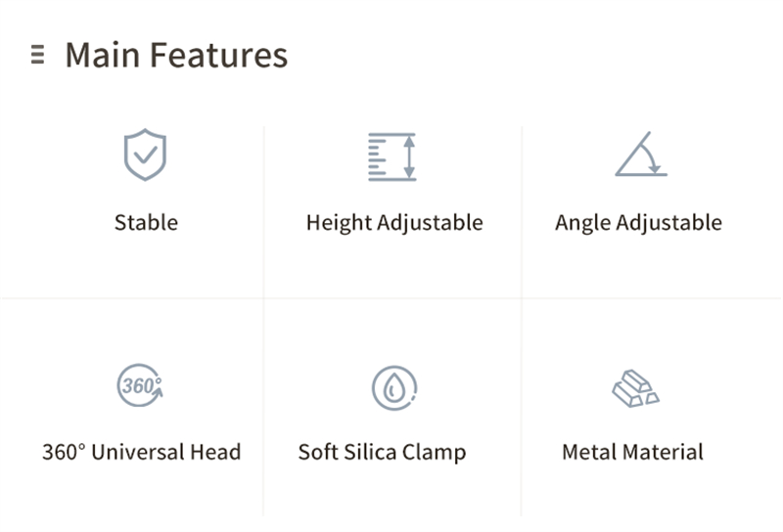Select the Height Adjustable ruler icon
This screenshot has height=532, width=783.
click(x=392, y=156)
